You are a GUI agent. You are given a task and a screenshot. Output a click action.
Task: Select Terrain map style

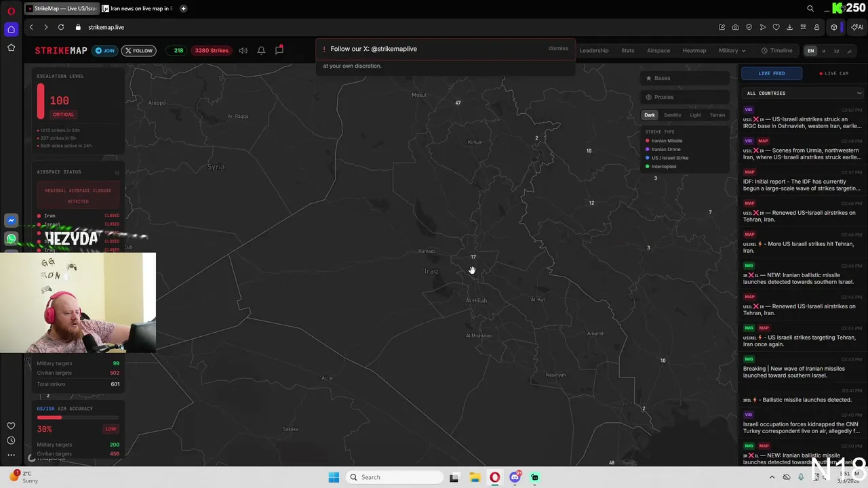click(x=717, y=115)
